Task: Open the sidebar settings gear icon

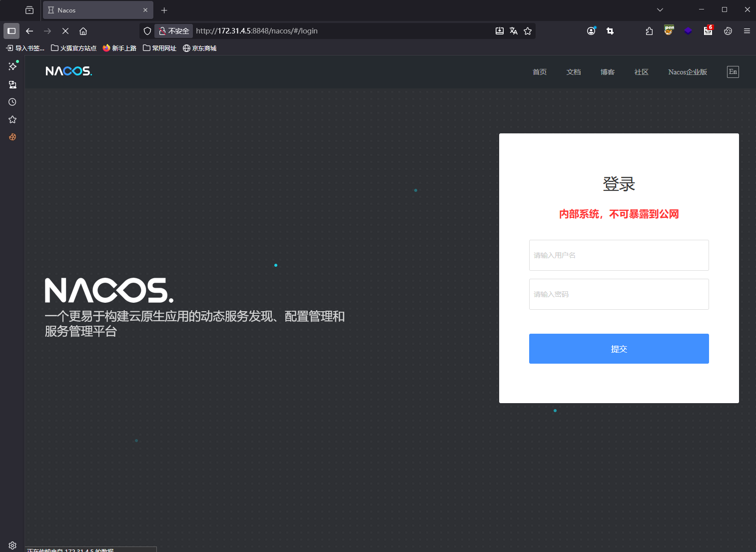Action: coord(12,546)
